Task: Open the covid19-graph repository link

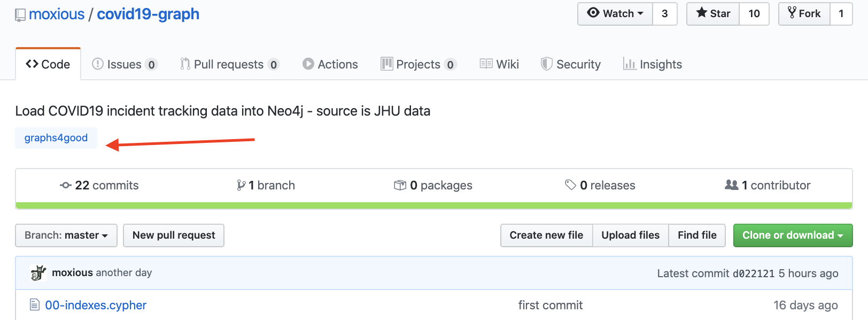Action: [x=148, y=14]
